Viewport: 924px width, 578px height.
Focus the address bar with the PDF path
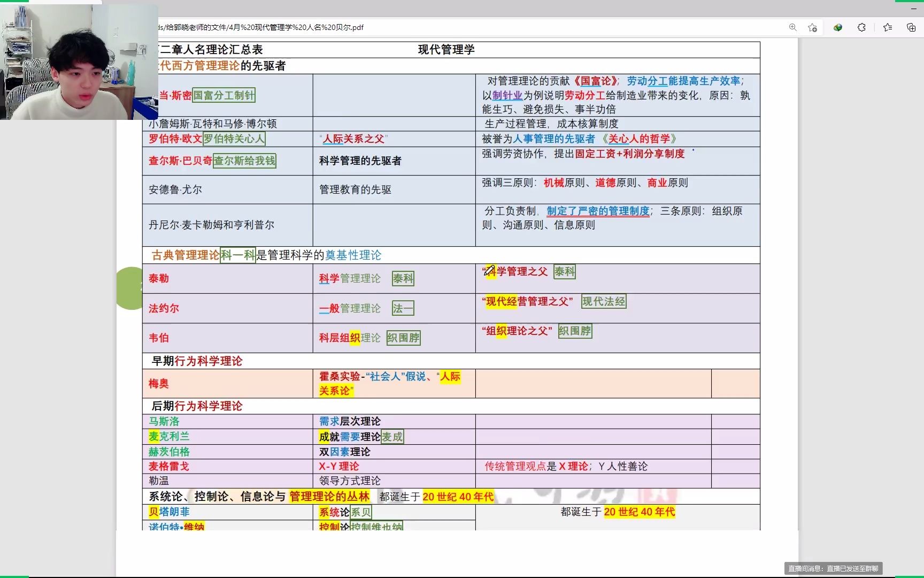pyautogui.click(x=471, y=27)
